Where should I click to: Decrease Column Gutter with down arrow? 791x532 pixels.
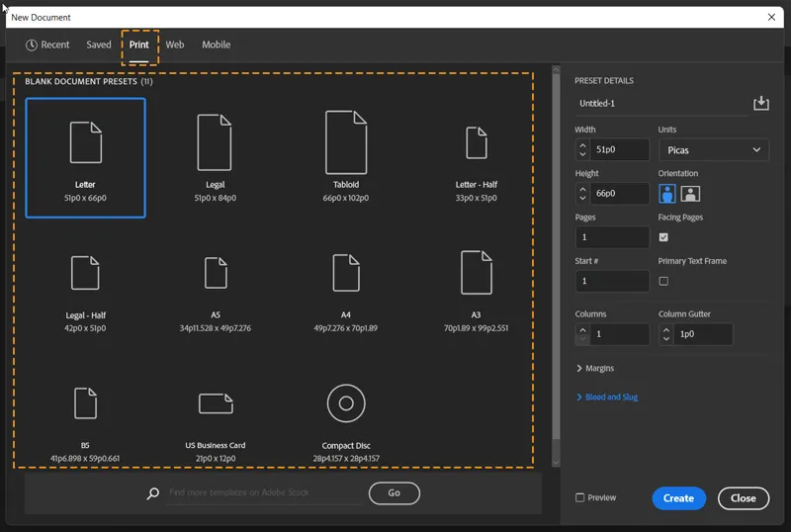665,339
